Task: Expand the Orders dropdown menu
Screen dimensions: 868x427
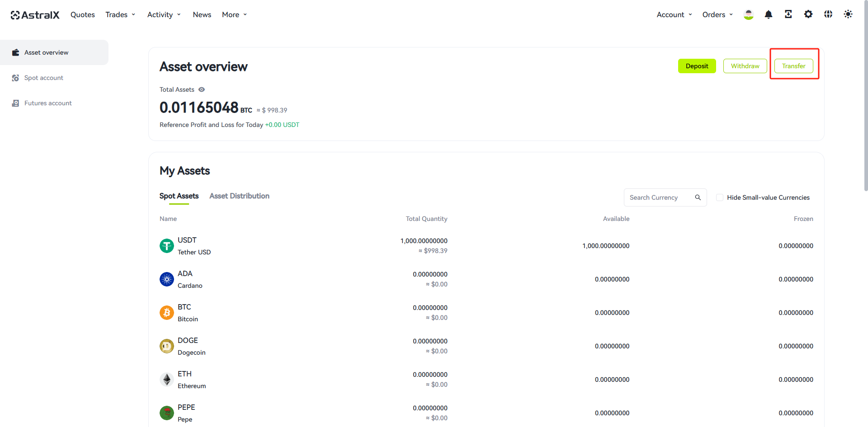Action: (718, 14)
